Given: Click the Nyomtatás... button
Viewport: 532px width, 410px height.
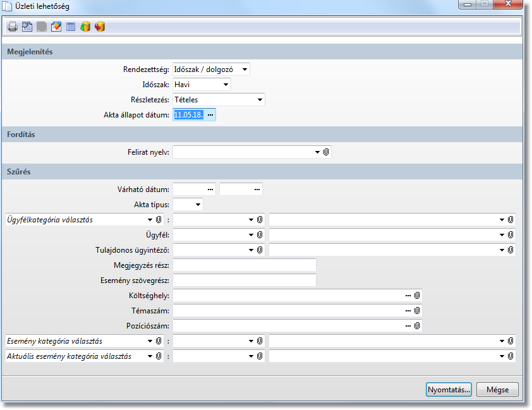Looking at the screenshot, I should (449, 389).
